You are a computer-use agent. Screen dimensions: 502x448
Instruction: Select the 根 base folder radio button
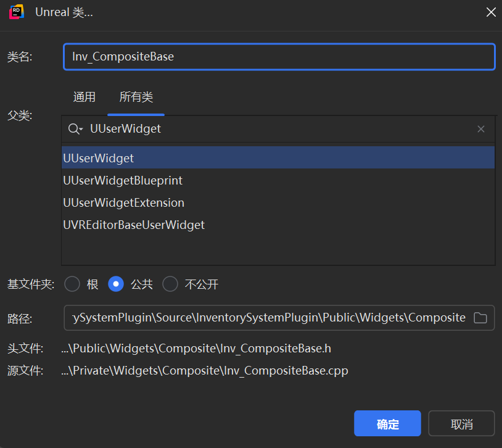pos(72,284)
